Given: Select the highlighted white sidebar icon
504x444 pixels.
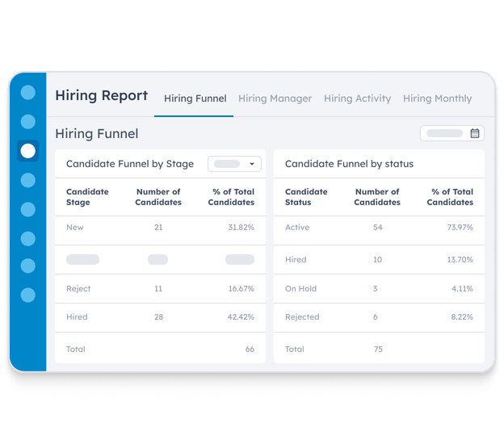Looking at the screenshot, I should tap(28, 151).
